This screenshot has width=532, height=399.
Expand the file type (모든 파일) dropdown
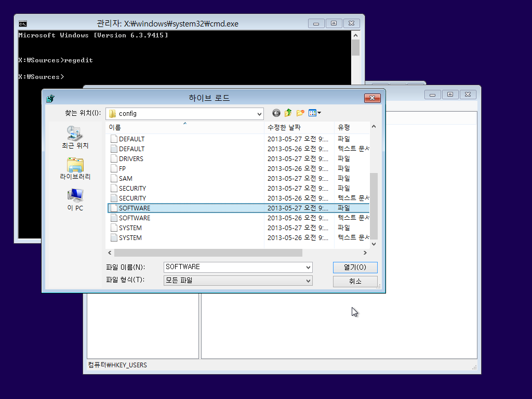point(308,281)
